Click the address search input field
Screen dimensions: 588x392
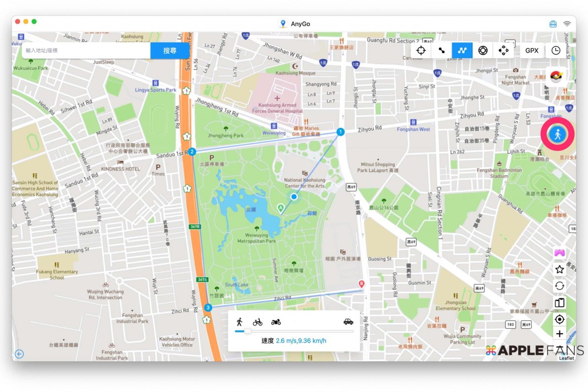(x=86, y=50)
